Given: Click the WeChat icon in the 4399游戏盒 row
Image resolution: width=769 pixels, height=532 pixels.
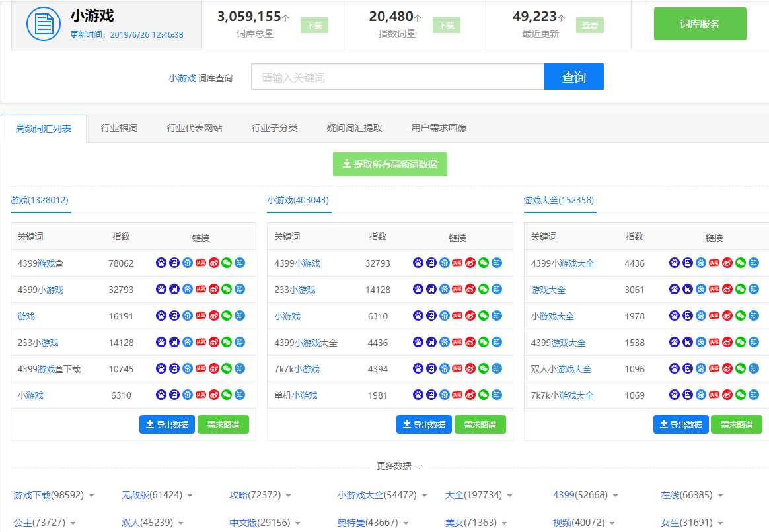Looking at the screenshot, I should (227, 263).
